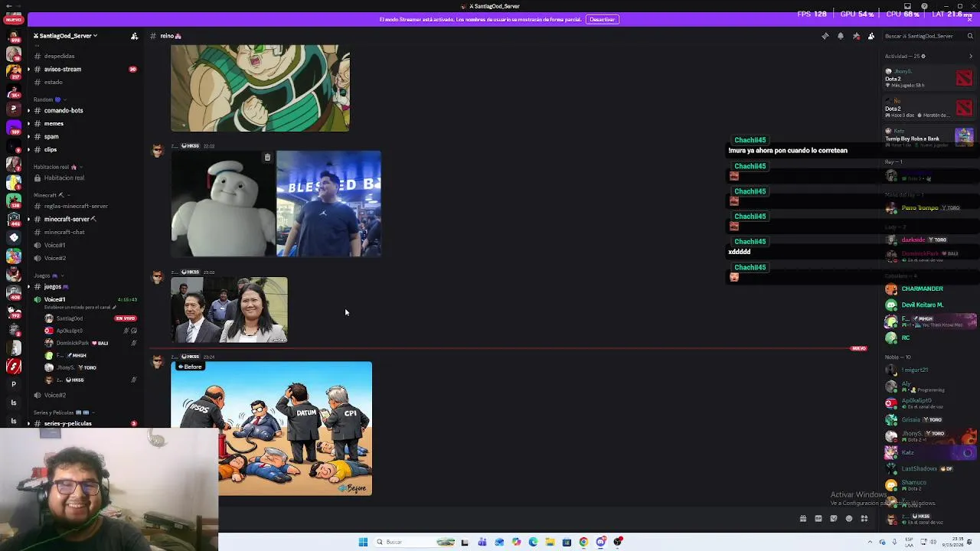980x551 pixels.
Task: Show pinned messages icon
Action: (856, 36)
